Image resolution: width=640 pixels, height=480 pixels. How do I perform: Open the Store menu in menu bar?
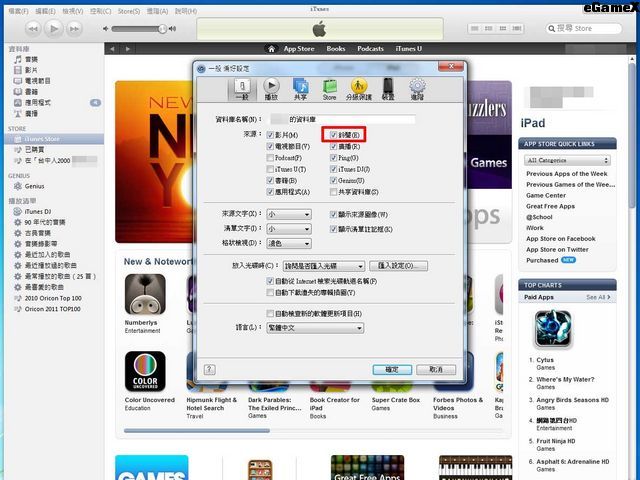[129, 11]
